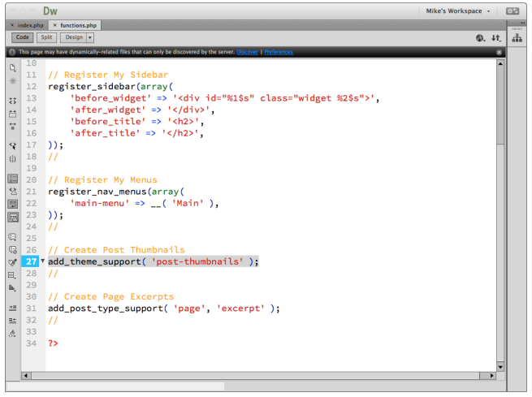Click vertical scrollbar thumb
Screen dimensions: 532x397
click(x=500, y=106)
